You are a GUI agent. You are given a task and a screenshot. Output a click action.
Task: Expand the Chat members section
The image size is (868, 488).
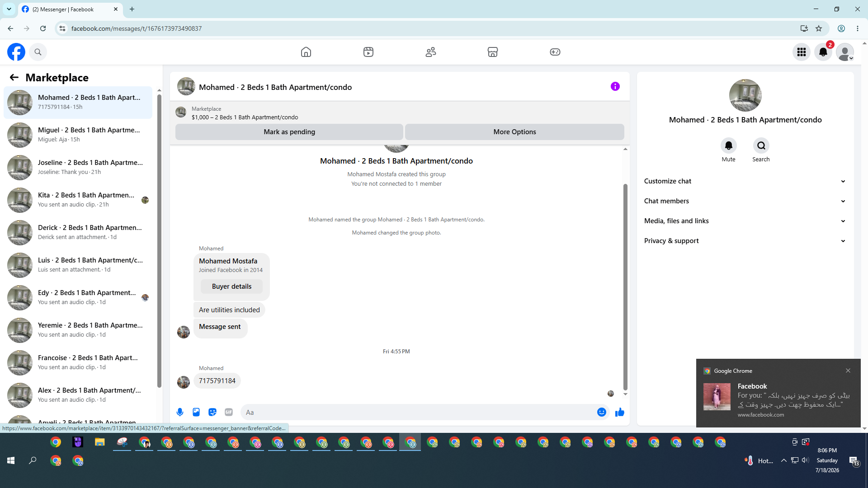tap(745, 201)
